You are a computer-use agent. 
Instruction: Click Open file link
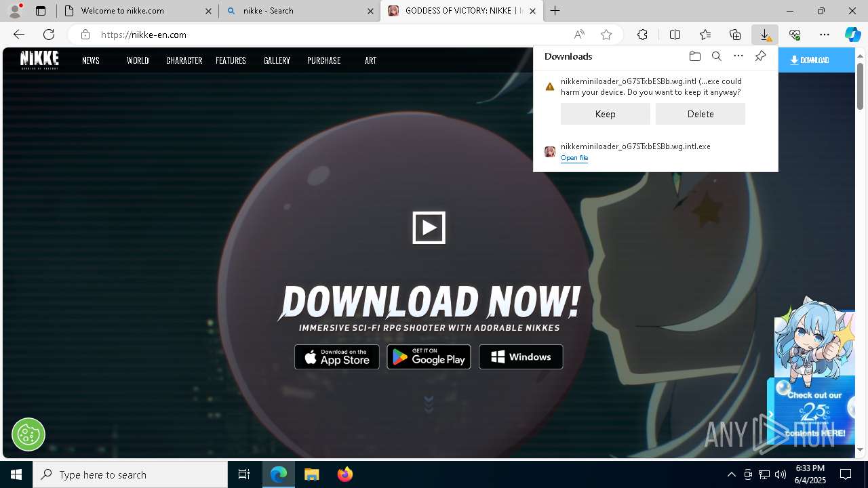(574, 158)
